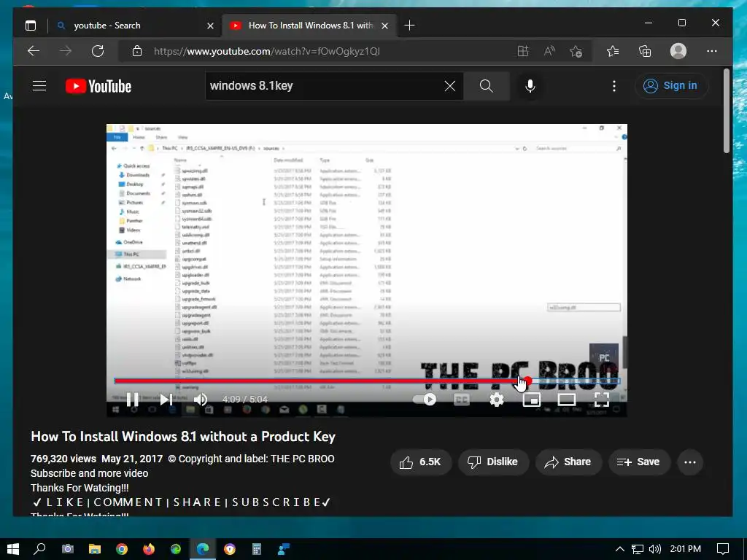Pause the video

click(133, 399)
